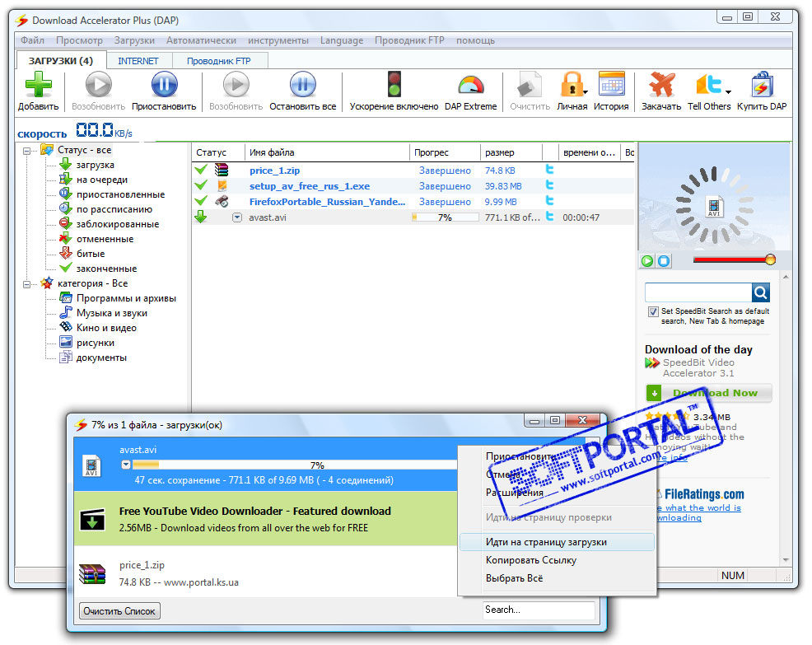Toggle the Ускорение включено traffic light

point(394,85)
